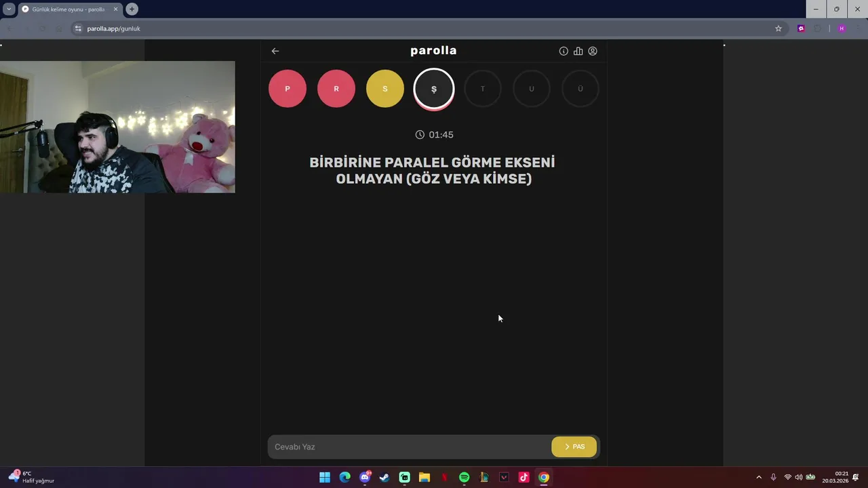Select the dimmed letter T circle
Image resolution: width=868 pixels, height=488 pixels.
pyautogui.click(x=483, y=89)
